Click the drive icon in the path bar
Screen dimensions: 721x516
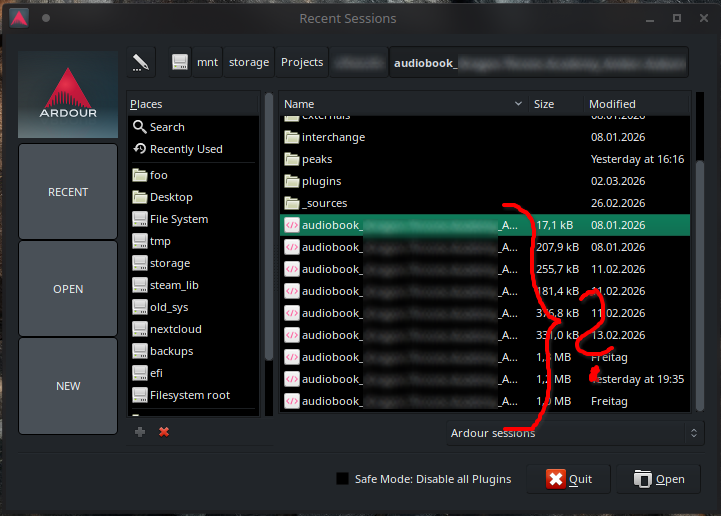[x=180, y=62]
